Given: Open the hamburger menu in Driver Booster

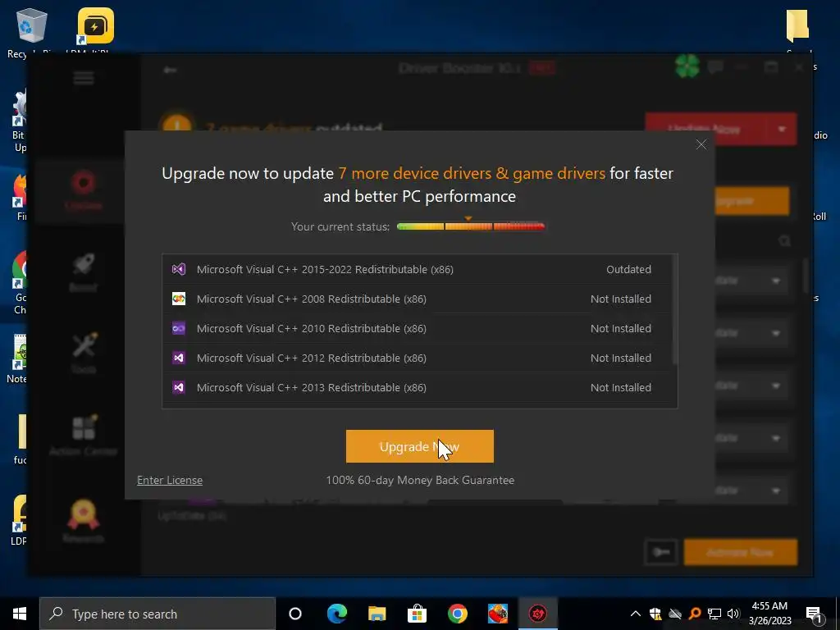Looking at the screenshot, I should coord(84,78).
